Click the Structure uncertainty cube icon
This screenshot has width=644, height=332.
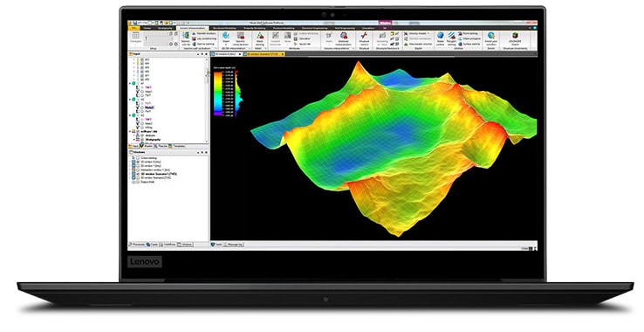click(515, 35)
